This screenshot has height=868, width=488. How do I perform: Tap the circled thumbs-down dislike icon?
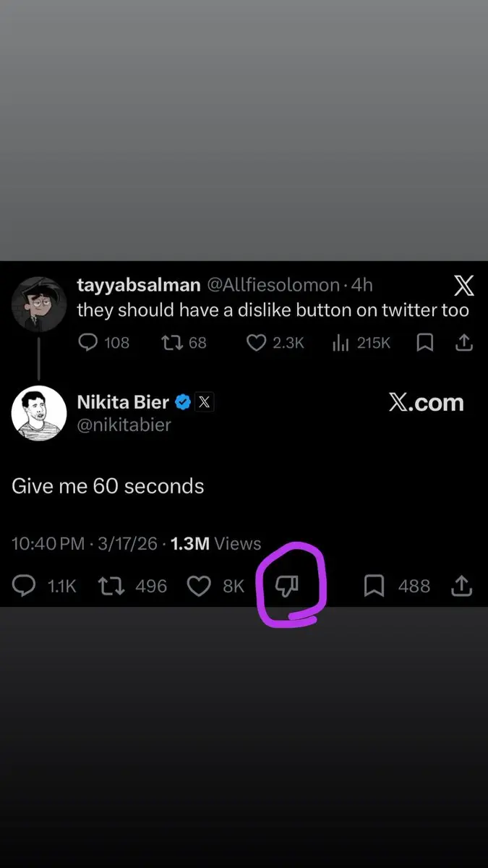click(x=287, y=587)
